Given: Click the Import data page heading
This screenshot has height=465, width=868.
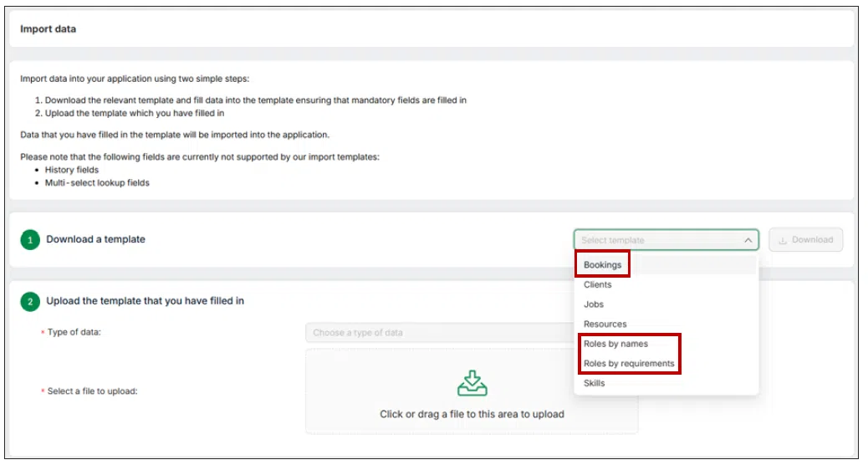Looking at the screenshot, I should 49,28.
